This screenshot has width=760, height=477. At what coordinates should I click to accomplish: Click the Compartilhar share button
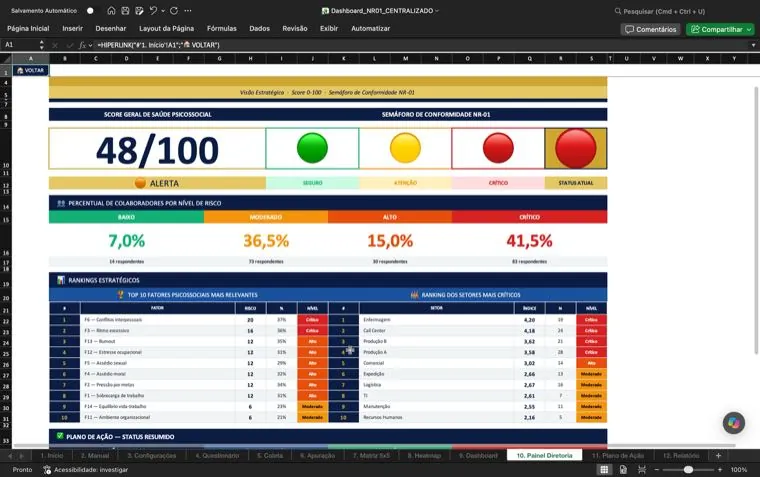720,30
